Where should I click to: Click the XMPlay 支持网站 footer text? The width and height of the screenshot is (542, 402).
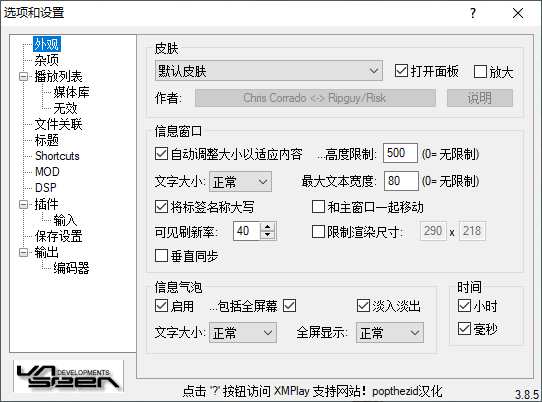(320, 391)
